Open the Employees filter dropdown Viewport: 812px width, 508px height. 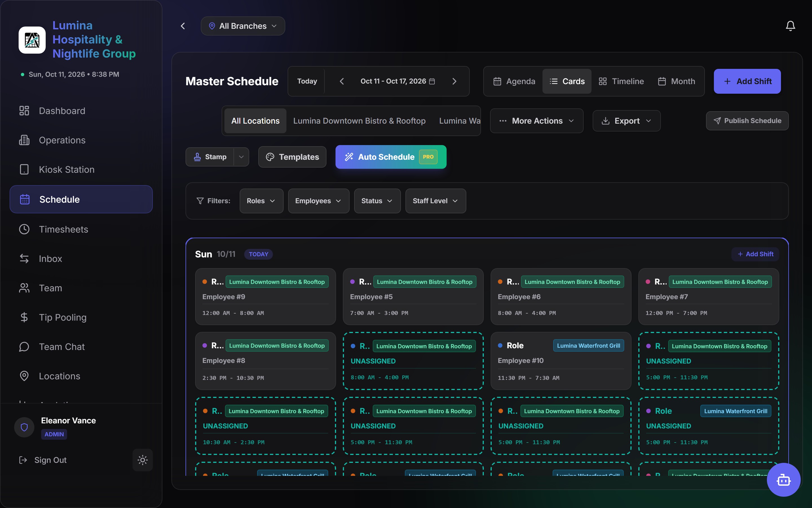[318, 201]
